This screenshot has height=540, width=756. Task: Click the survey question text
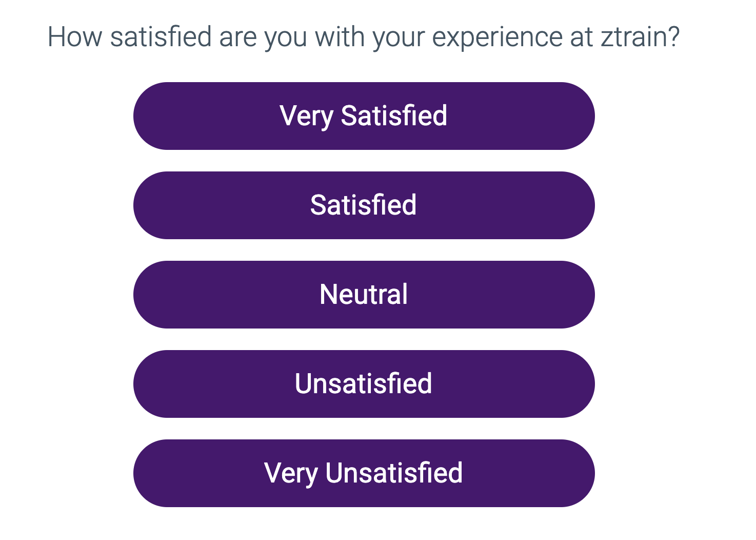363,36
